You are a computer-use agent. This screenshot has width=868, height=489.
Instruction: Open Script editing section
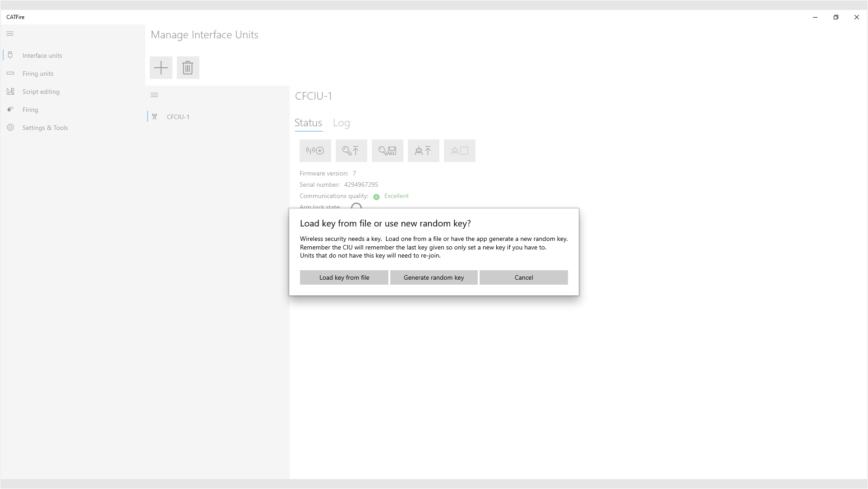tap(41, 92)
